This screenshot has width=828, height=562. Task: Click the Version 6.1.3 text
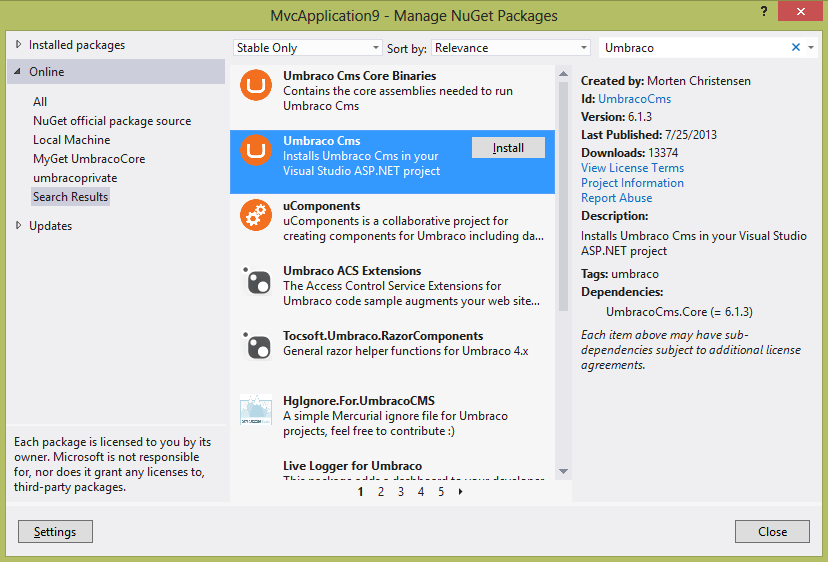click(x=616, y=117)
